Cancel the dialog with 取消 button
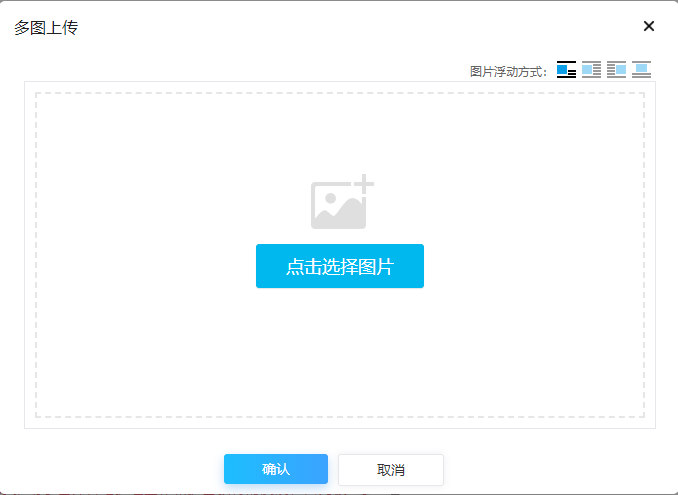Screen dimensions: 678x495 [391, 469]
